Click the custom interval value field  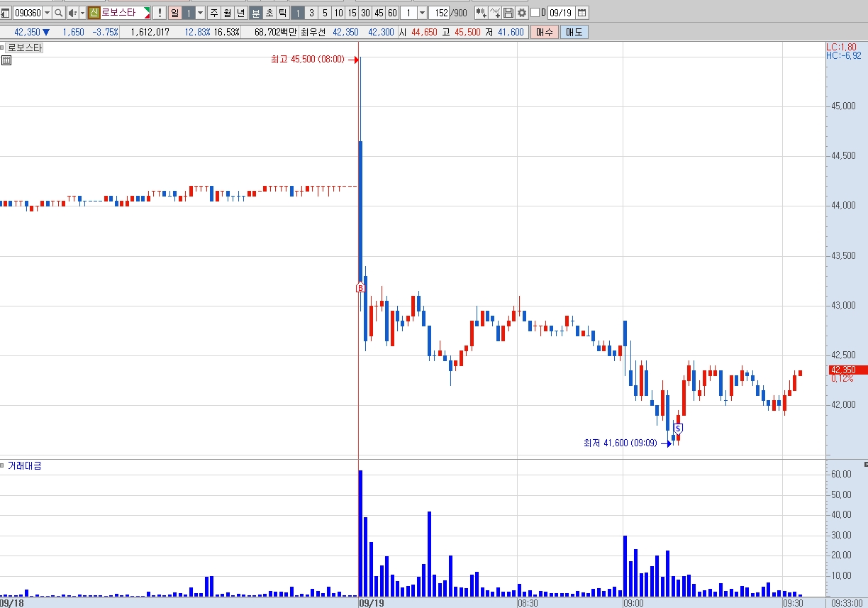point(408,13)
